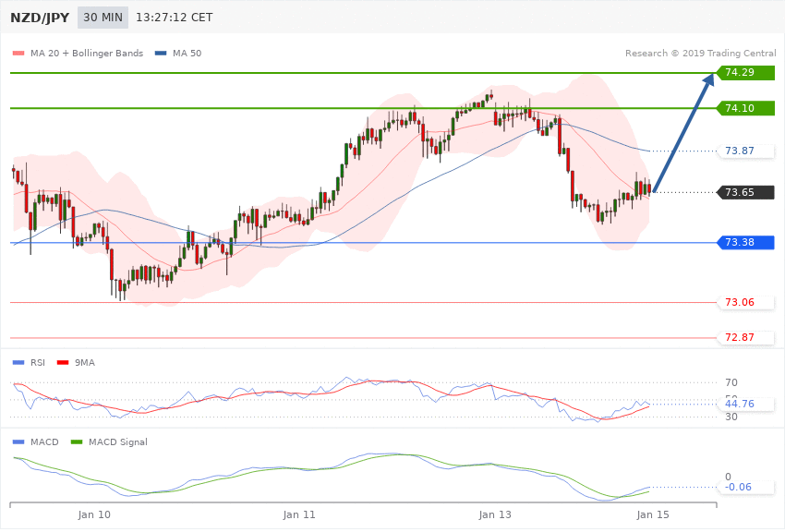Click the MA 50 legend label
Screen dimensions: 785x532
[x=187, y=53]
